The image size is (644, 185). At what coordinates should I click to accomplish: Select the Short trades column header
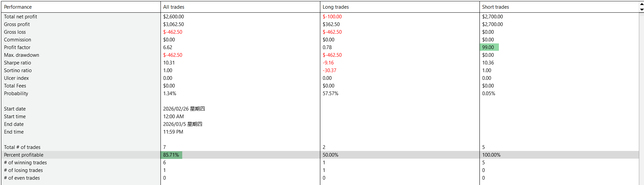click(495, 7)
